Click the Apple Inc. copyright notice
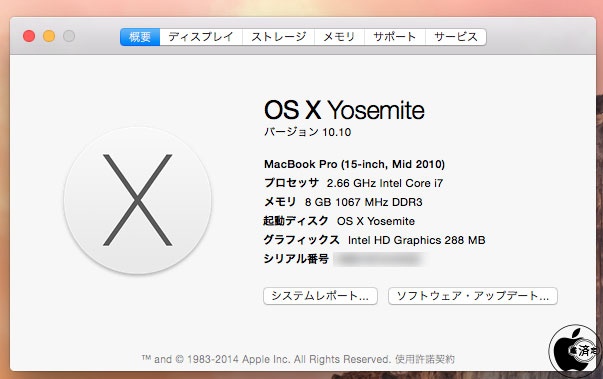Screen dimensions: 603x379 click(x=266, y=359)
